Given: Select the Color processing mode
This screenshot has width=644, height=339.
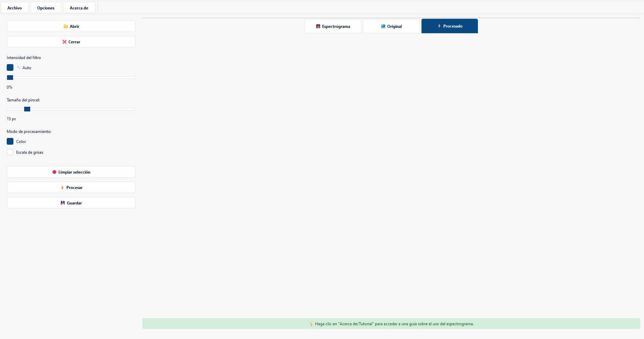Looking at the screenshot, I should point(10,141).
